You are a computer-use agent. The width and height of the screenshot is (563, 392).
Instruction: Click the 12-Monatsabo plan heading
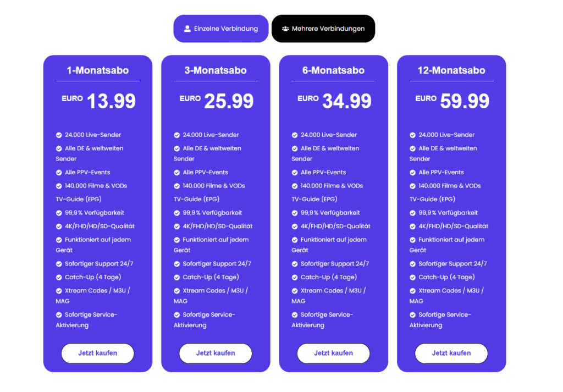[x=451, y=70]
